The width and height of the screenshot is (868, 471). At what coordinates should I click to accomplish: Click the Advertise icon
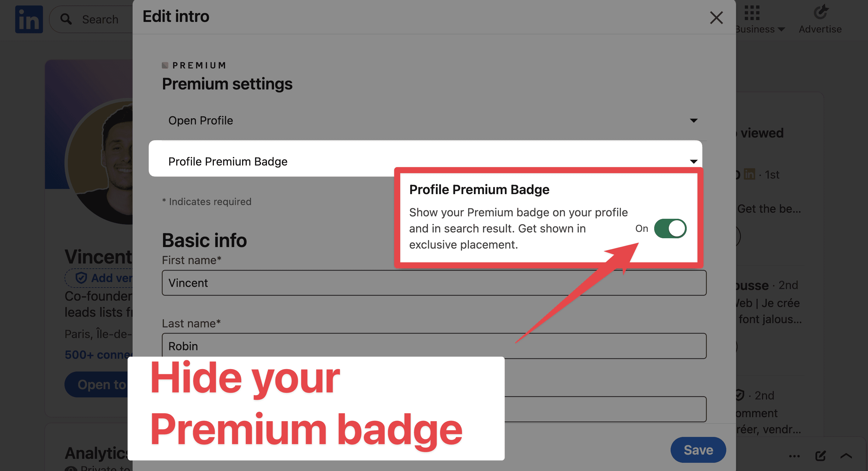coord(821,12)
